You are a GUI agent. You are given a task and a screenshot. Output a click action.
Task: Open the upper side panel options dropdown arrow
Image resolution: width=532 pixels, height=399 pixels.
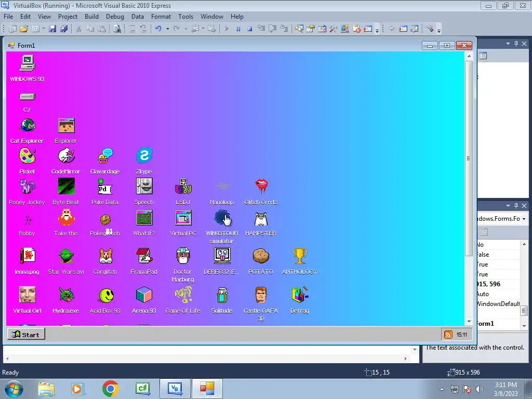[508, 44]
